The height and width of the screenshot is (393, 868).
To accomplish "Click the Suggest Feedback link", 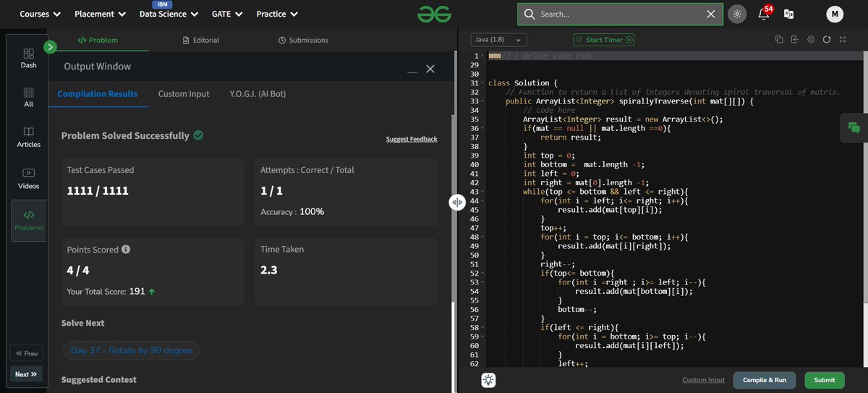I will pos(412,139).
